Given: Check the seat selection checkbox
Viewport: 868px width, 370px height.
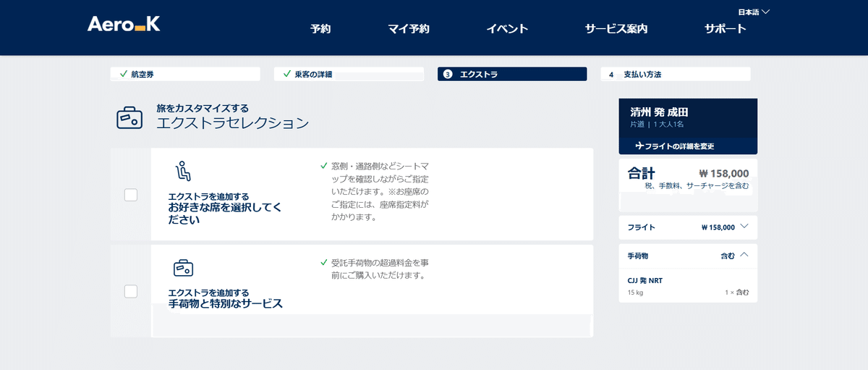Looking at the screenshot, I should 131,195.
